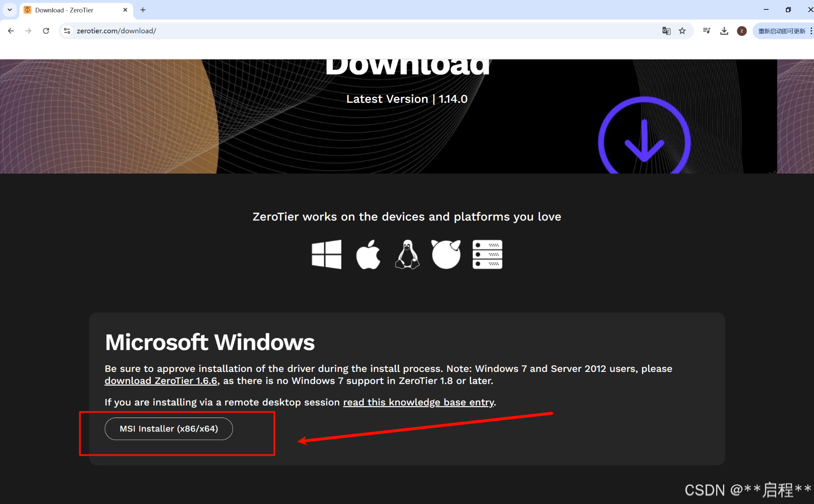Minimize the browser window
The width and height of the screenshot is (814, 504).
click(766, 10)
